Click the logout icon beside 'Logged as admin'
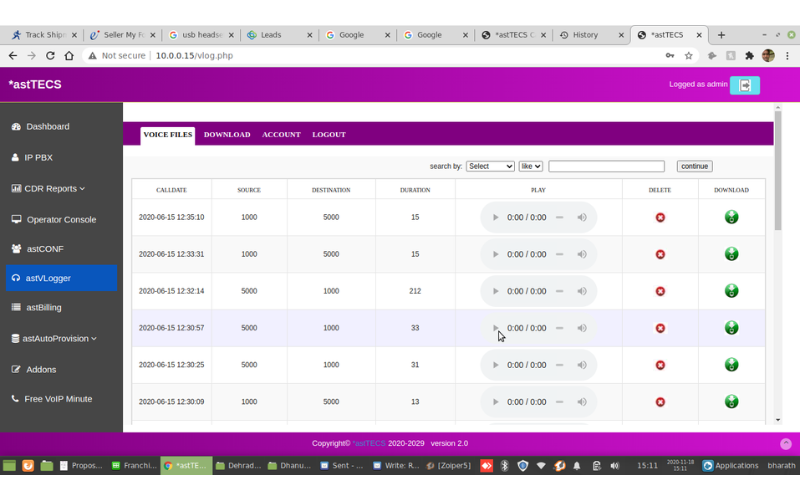The width and height of the screenshot is (800, 500). click(745, 86)
